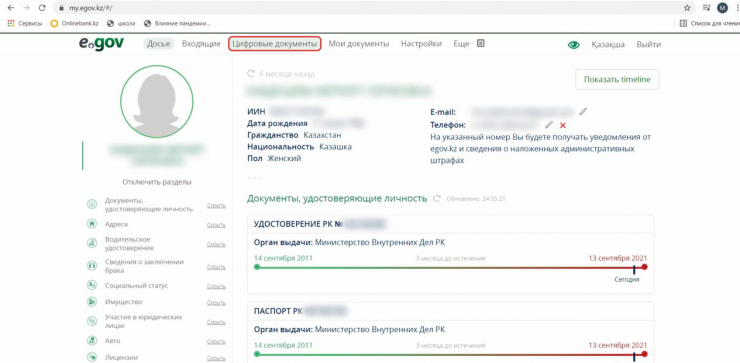Click the Показать timeline button
This screenshot has height=363, width=740.
click(617, 79)
